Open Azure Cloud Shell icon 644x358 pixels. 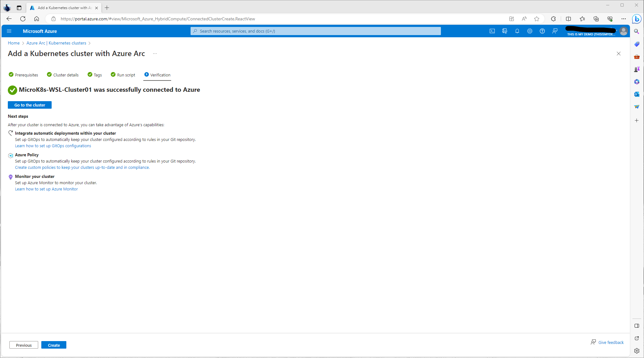(492, 31)
